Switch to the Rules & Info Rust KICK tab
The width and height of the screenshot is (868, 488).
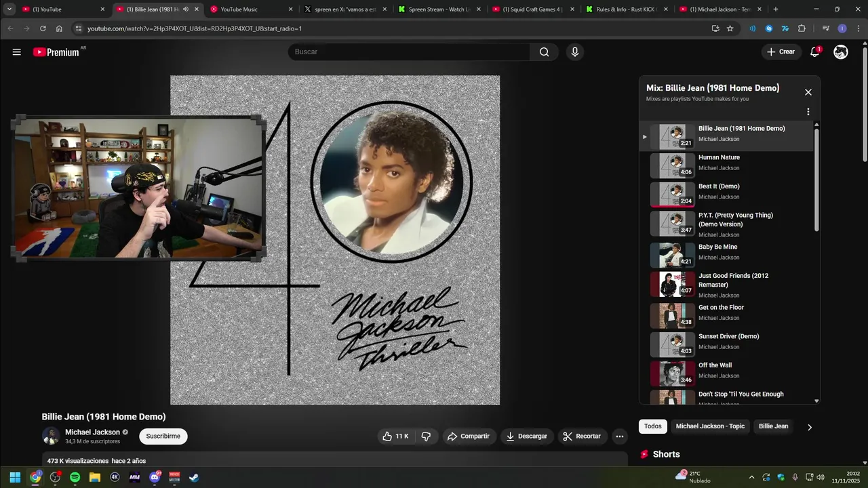[627, 9]
